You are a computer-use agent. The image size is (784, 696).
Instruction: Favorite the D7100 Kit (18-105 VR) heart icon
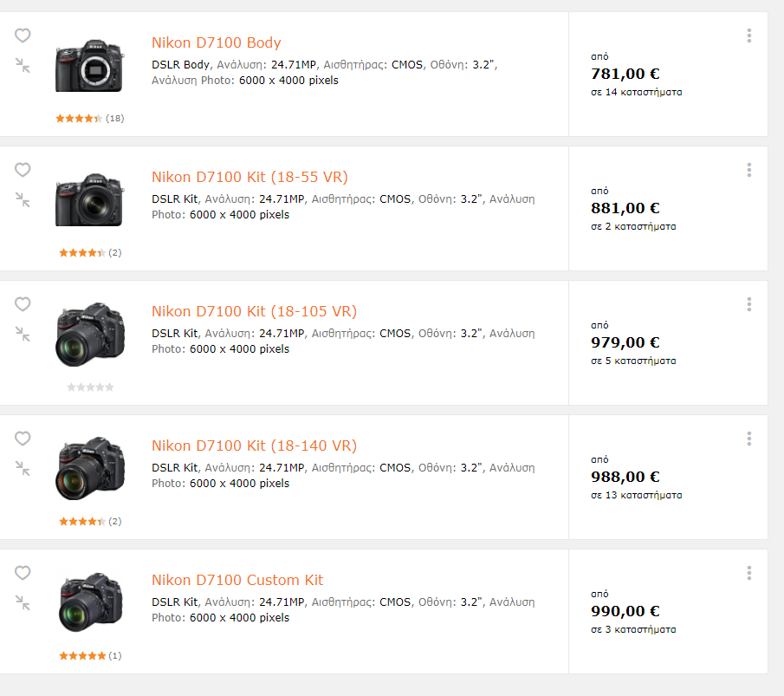coord(23,303)
